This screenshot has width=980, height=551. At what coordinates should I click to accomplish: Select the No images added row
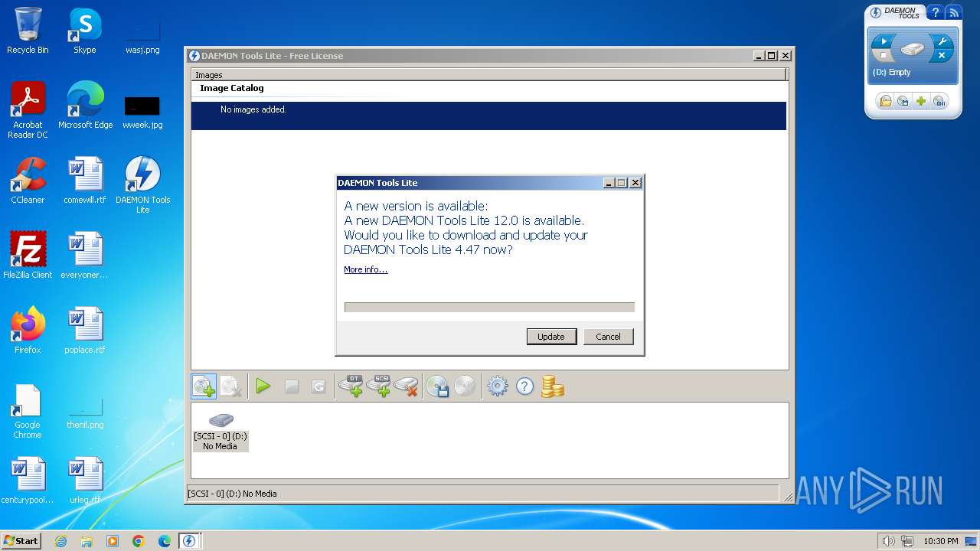pyautogui.click(x=488, y=116)
